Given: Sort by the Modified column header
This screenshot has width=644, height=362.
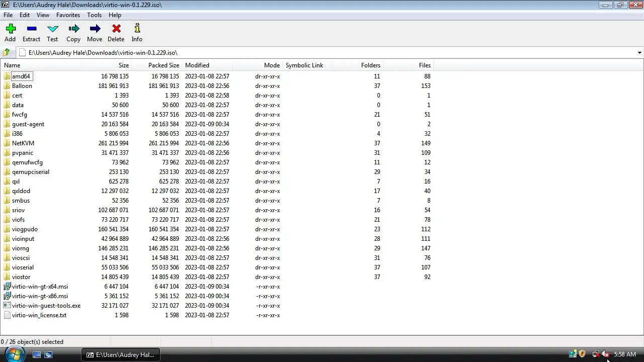Looking at the screenshot, I should pos(207,65).
